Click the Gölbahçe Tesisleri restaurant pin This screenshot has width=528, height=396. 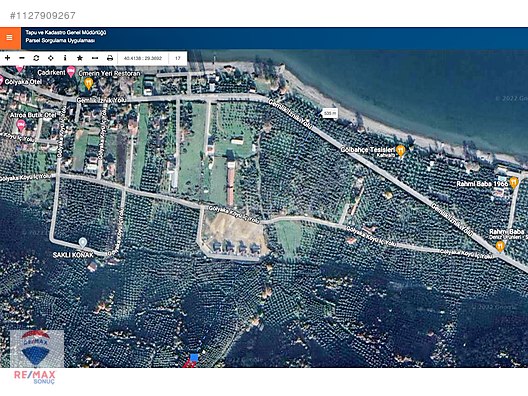[x=400, y=151]
